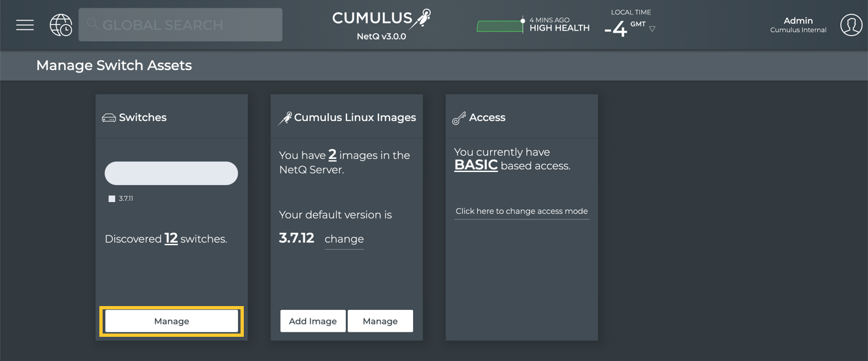Screen dimensions: 868x361
Task: Click change link for default version
Action: pos(344,239)
